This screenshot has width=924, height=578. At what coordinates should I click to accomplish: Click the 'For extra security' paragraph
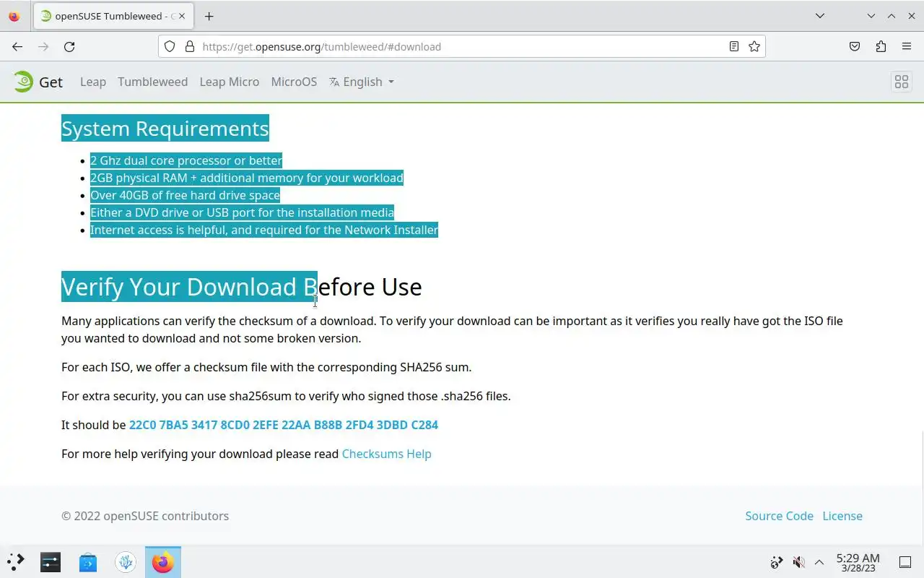[286, 396]
